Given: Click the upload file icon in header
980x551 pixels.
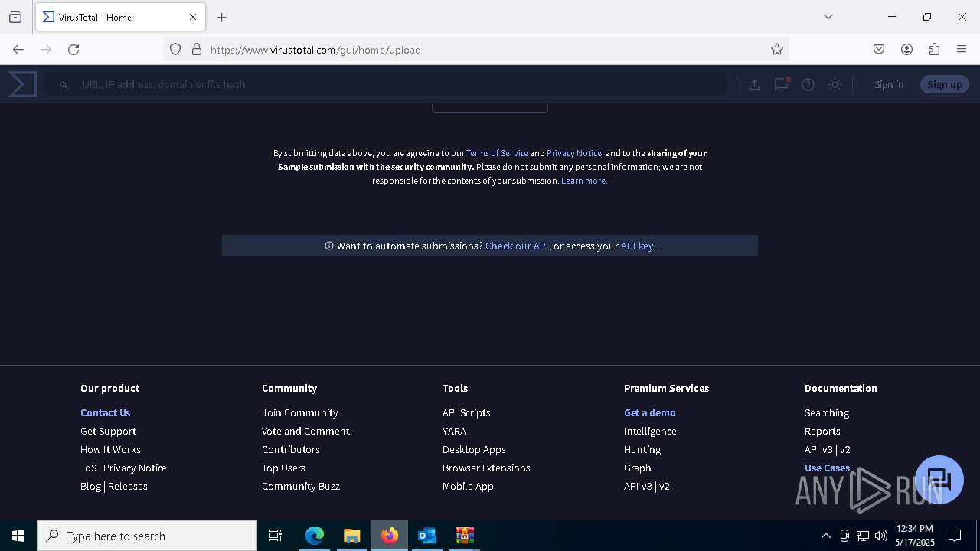Looking at the screenshot, I should (754, 85).
